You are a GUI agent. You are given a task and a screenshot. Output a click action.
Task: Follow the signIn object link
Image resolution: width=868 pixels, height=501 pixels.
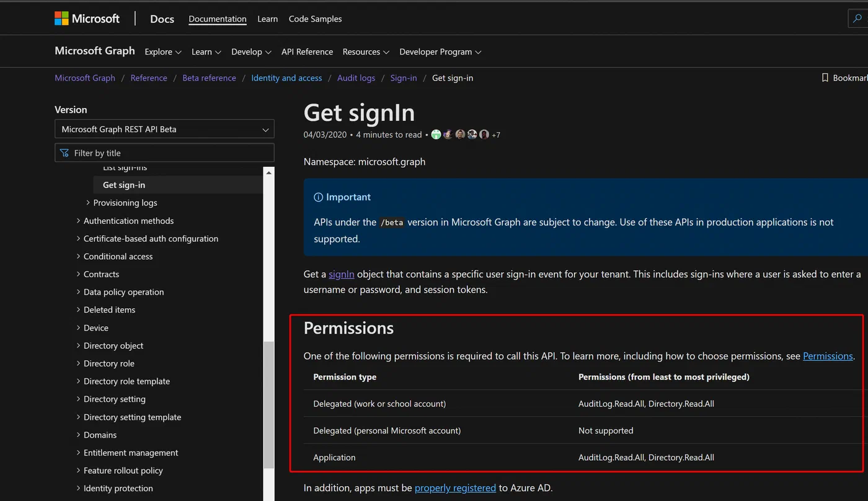pos(342,274)
